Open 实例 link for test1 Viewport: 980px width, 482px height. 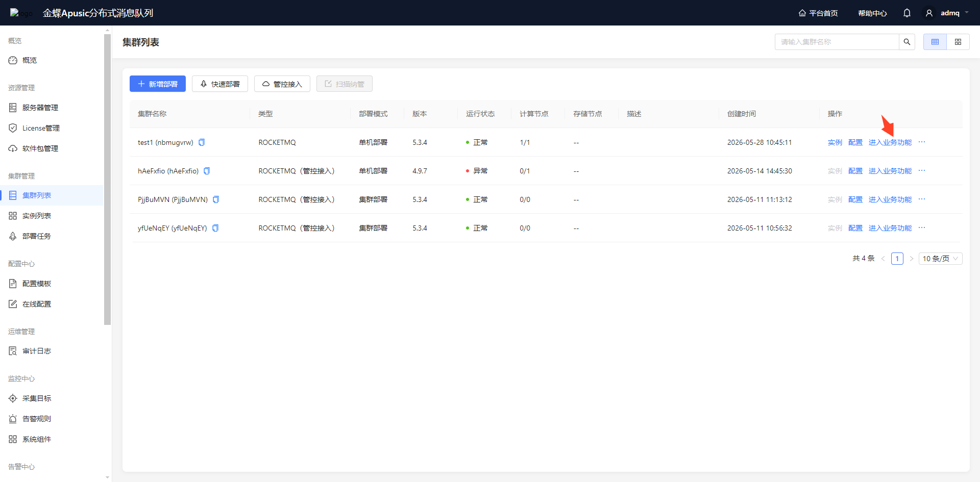click(835, 142)
